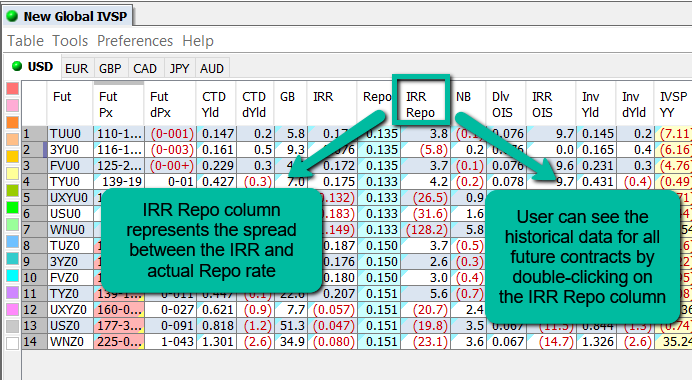692x380 pixels.
Task: Click the UXYZ0 contract cell
Action: [x=70, y=309]
